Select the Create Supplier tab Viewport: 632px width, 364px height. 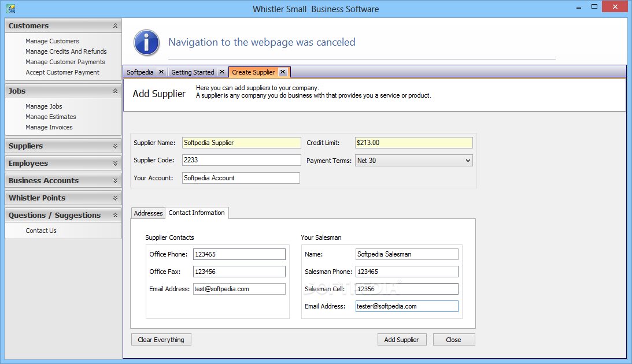(253, 72)
